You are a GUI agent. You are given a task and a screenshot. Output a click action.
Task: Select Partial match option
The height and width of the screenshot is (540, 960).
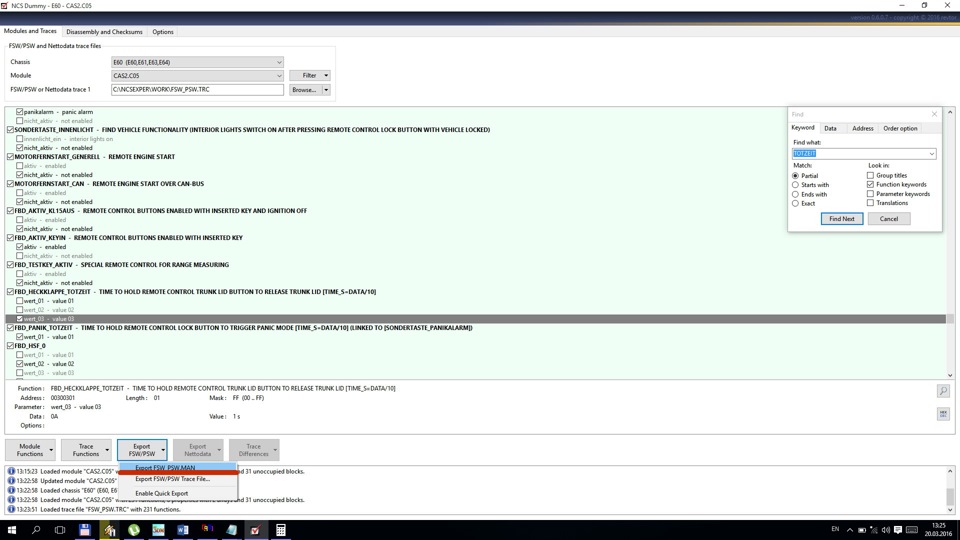[795, 176]
